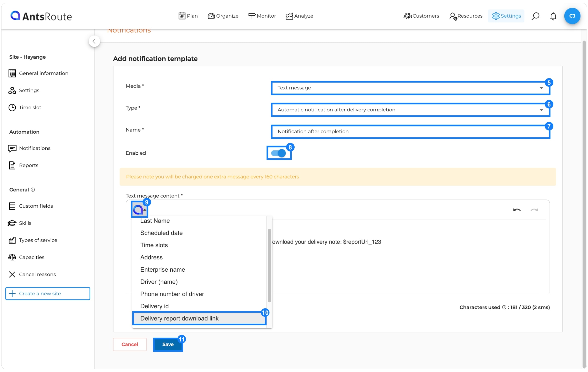Open Skills in the sidebar
588x372 pixels.
click(x=20, y=223)
